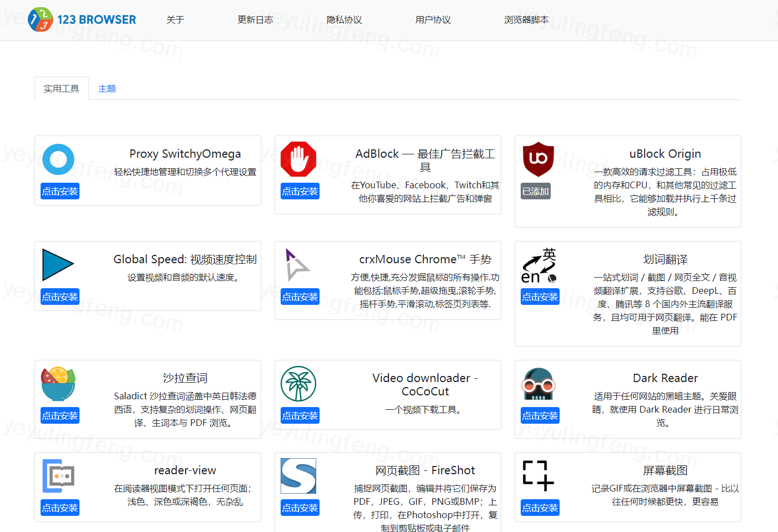Open the 关于 menu item
This screenshot has width=778, height=532.
(x=175, y=20)
